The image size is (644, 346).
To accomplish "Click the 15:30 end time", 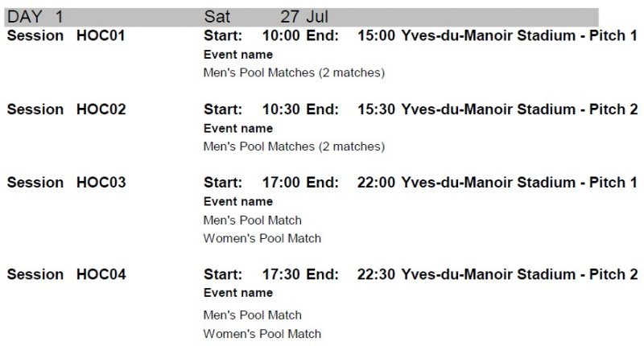I will (x=376, y=109).
